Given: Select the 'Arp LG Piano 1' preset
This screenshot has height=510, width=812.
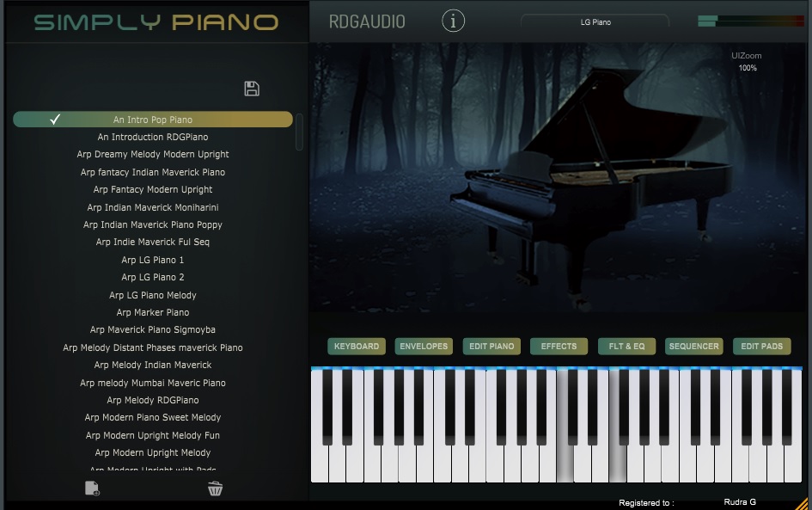Looking at the screenshot, I should [x=153, y=260].
